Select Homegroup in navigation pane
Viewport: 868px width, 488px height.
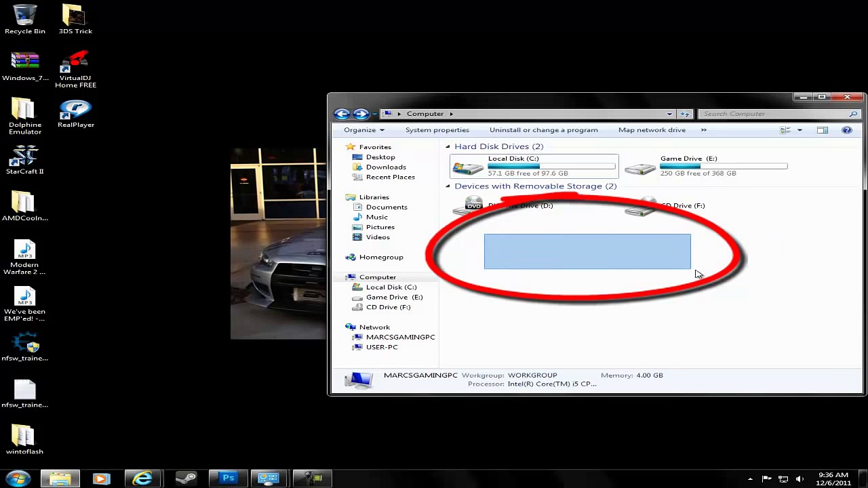(381, 258)
